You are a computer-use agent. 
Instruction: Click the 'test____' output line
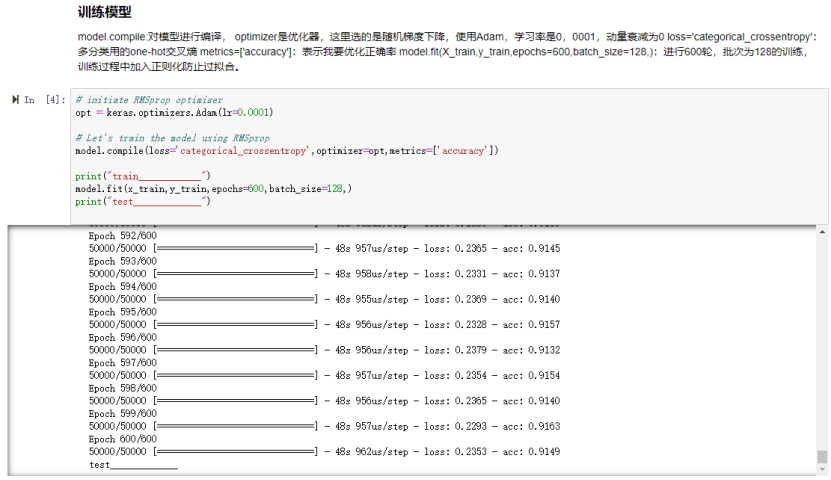pos(133,465)
